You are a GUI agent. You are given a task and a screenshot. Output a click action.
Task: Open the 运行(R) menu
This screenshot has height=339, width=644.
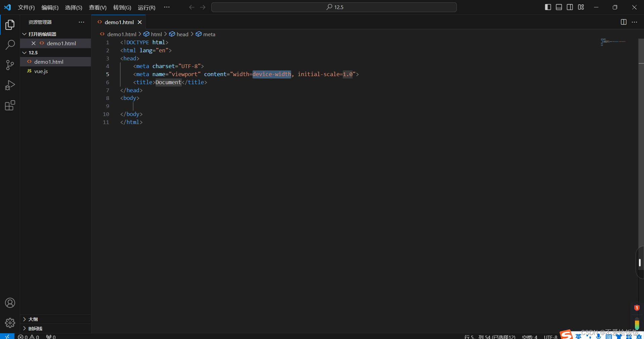point(147,7)
